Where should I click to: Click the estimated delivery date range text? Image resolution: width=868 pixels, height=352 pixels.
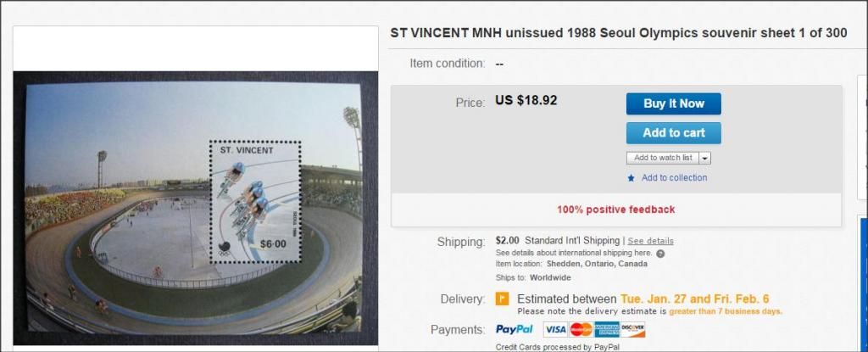[695, 299]
